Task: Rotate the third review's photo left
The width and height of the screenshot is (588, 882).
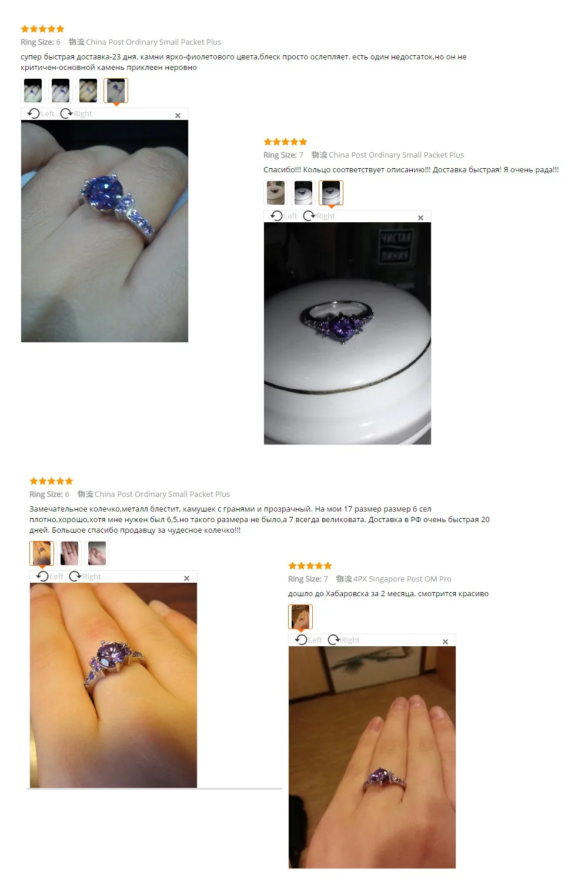Action: 49,576
